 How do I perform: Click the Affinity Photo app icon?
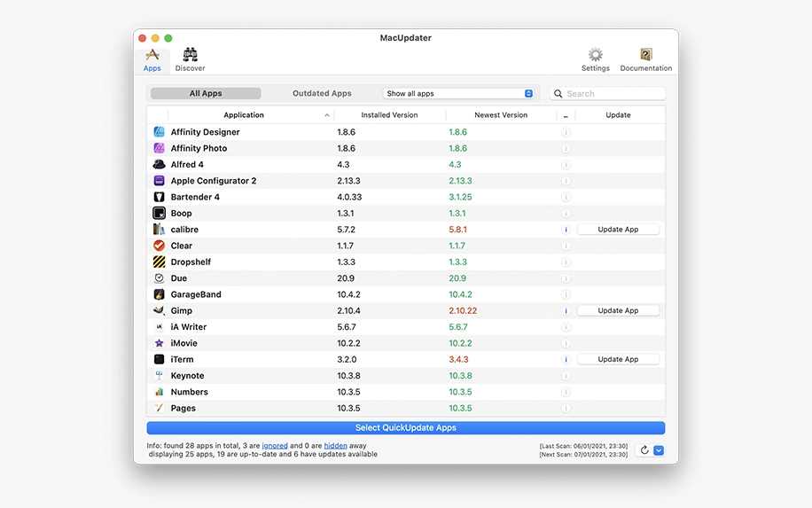pyautogui.click(x=159, y=148)
